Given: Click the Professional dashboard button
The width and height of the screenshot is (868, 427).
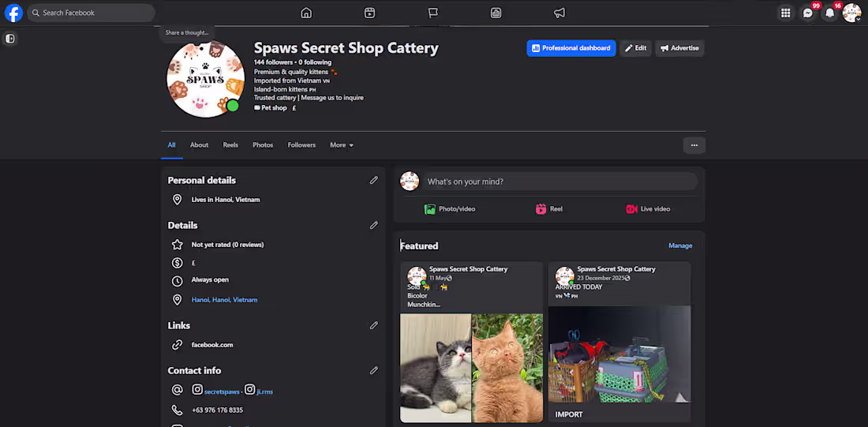Looking at the screenshot, I should tap(571, 48).
